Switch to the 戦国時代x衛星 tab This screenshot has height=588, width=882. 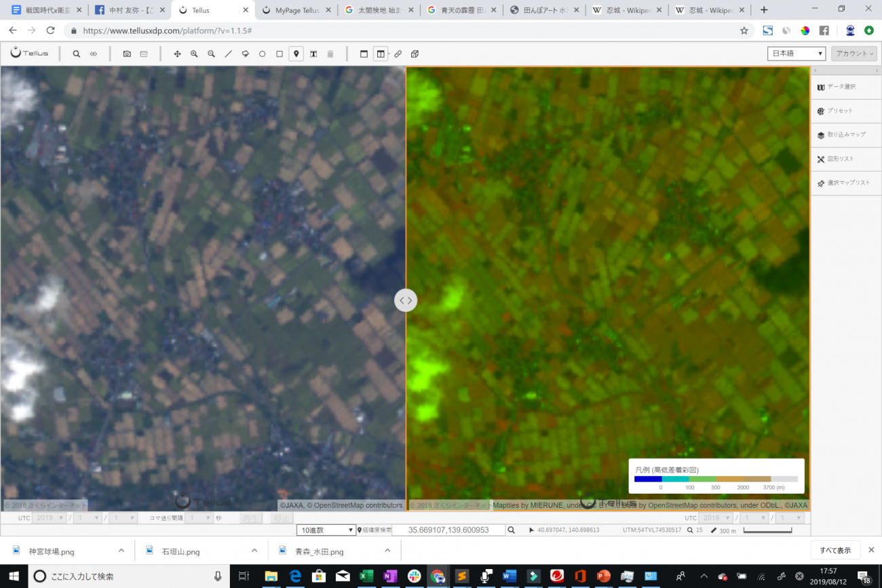click(x=45, y=10)
